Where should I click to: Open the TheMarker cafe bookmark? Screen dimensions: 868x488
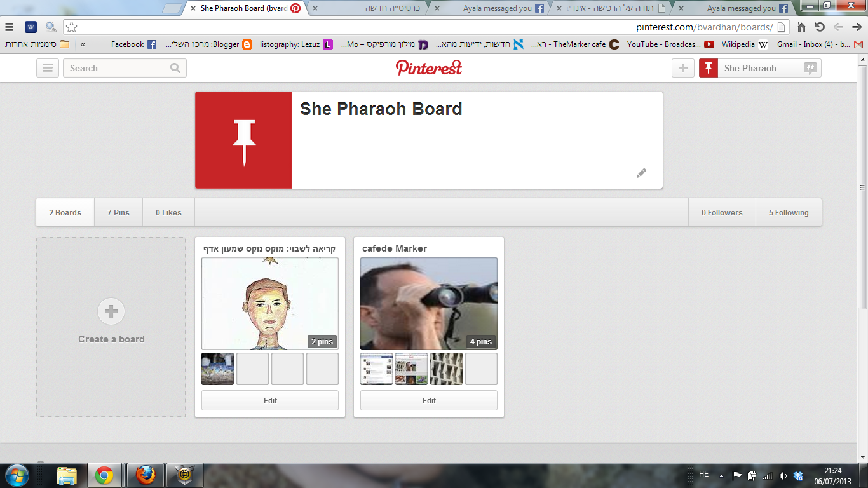tap(575, 44)
